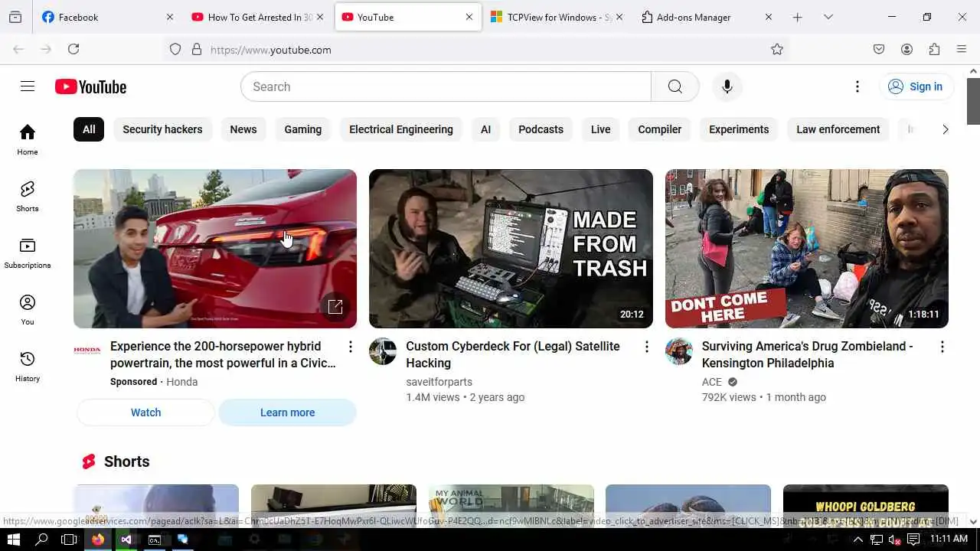Open Subscriptions in the sidebar
This screenshot has height=551, width=980.
(x=28, y=253)
